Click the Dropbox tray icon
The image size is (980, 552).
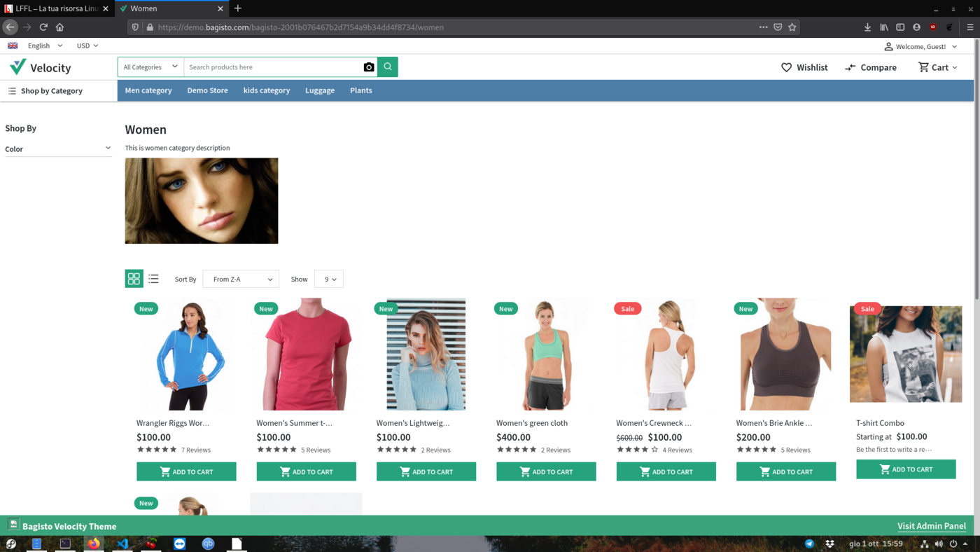pyautogui.click(x=829, y=544)
